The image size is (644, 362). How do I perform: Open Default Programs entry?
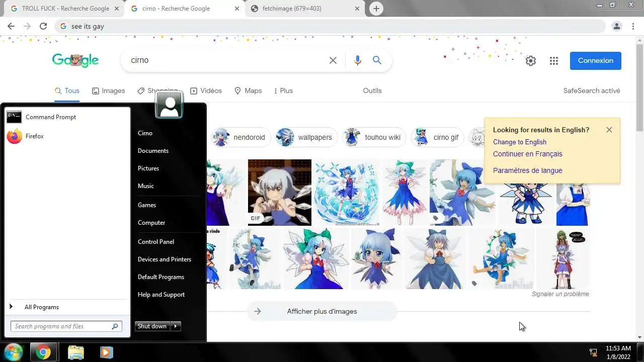[161, 277]
